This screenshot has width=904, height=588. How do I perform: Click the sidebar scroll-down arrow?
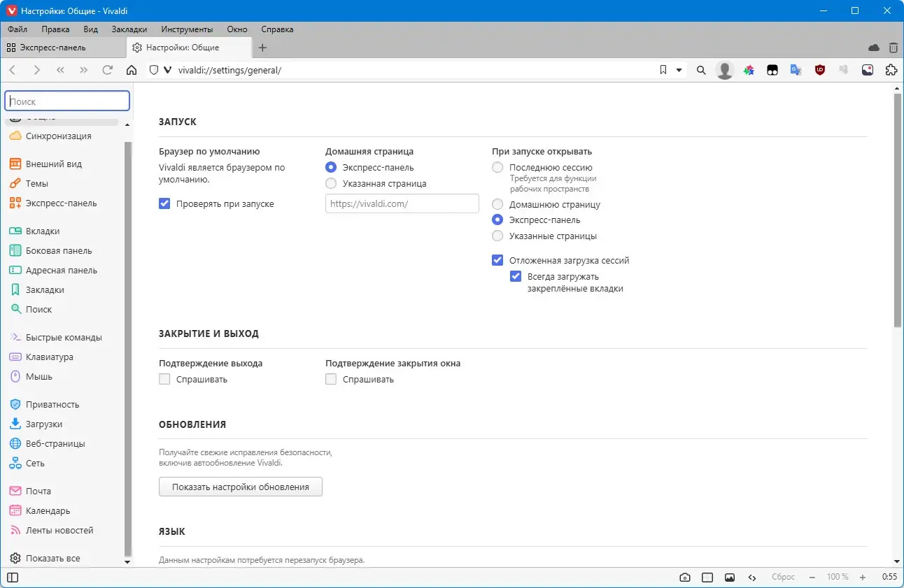(127, 561)
